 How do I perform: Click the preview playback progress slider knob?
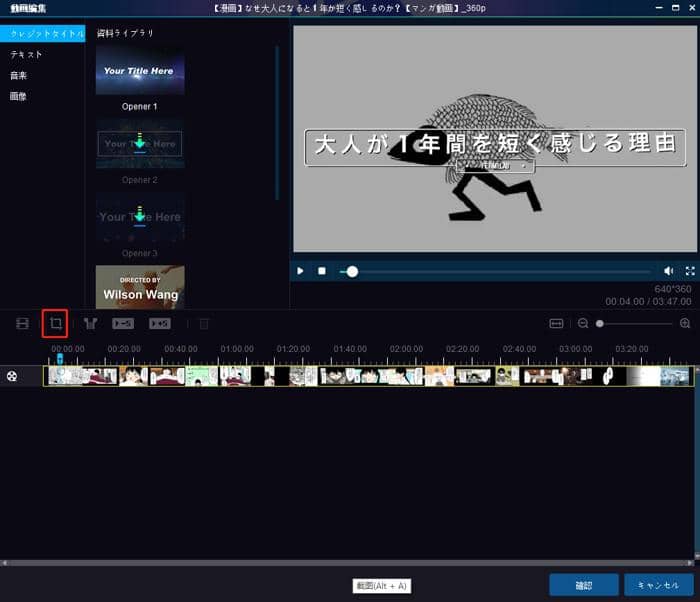tap(352, 272)
